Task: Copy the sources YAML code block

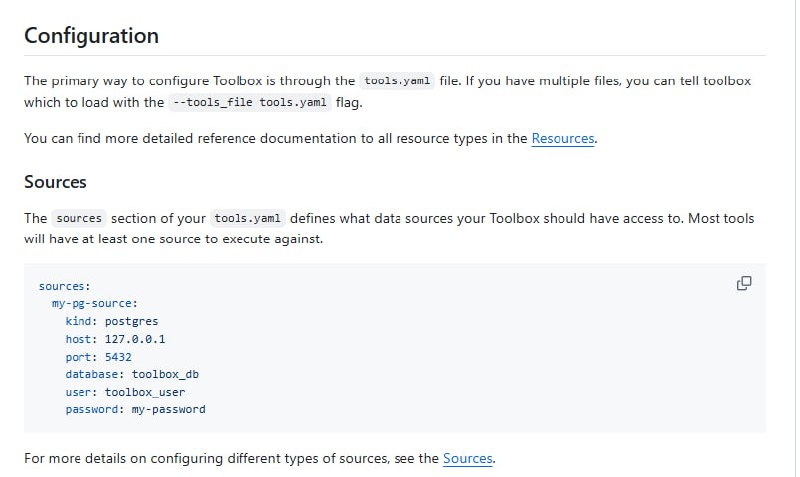Action: click(744, 283)
